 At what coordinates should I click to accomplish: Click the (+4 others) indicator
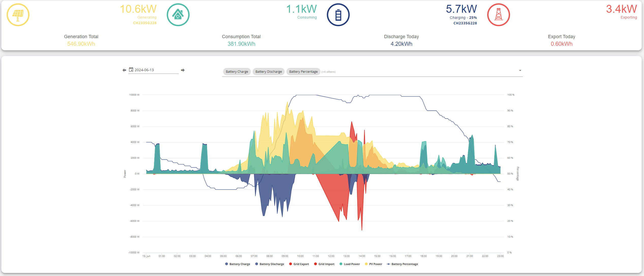(x=328, y=72)
